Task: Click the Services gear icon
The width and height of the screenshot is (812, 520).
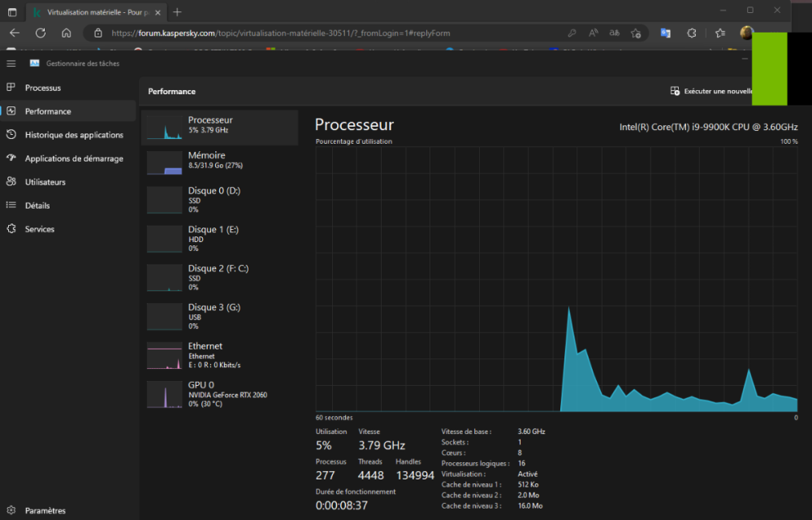Action: (11, 229)
